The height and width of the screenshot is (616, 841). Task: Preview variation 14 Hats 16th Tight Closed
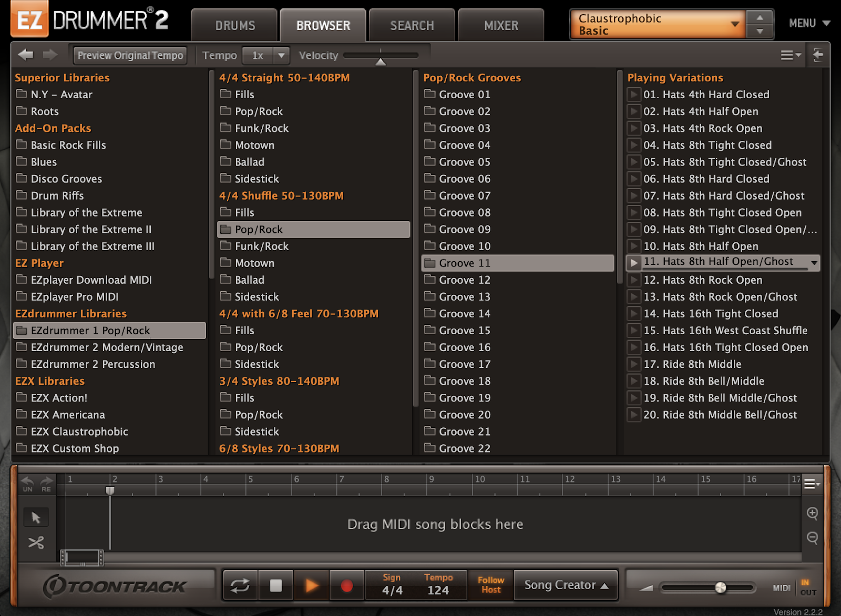(x=634, y=314)
